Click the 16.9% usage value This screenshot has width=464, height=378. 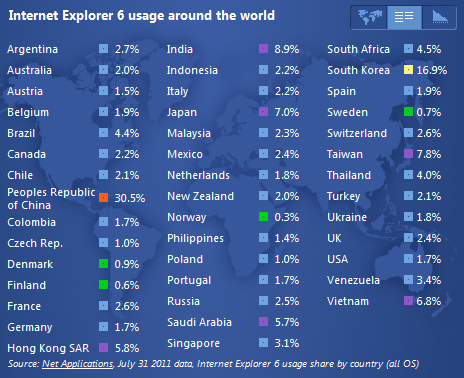click(432, 70)
